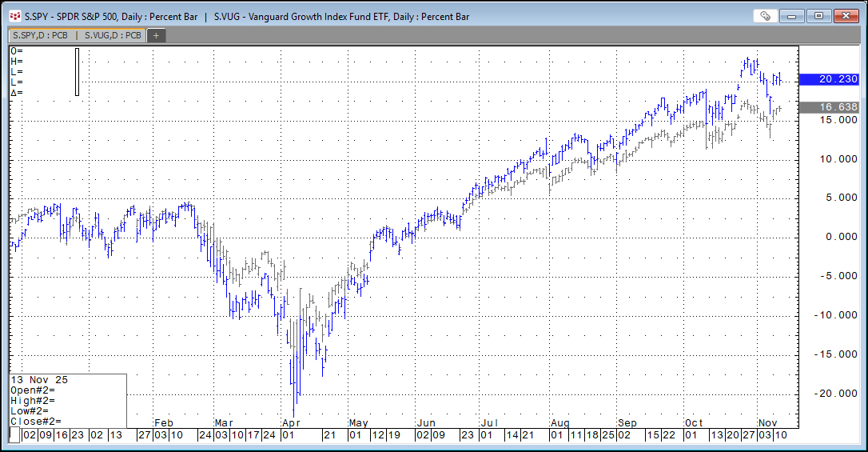This screenshot has height=452, width=868.
Task: Click the Sep 02 date on time axis
Action: 623,435
